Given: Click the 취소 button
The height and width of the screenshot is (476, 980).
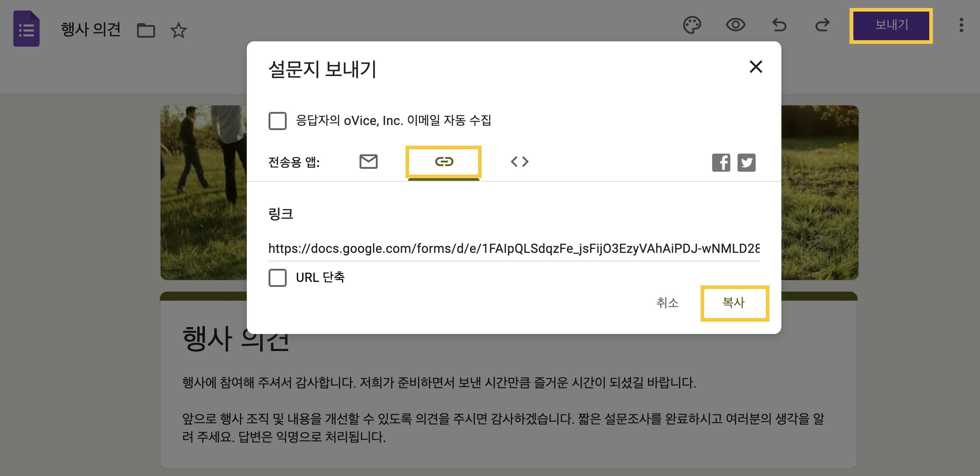Looking at the screenshot, I should pos(667,303).
